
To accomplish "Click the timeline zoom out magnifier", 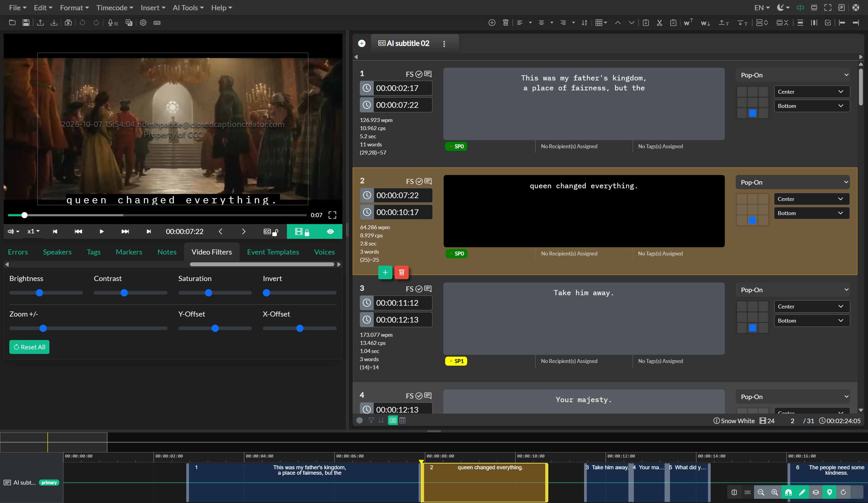I will tap(761, 492).
